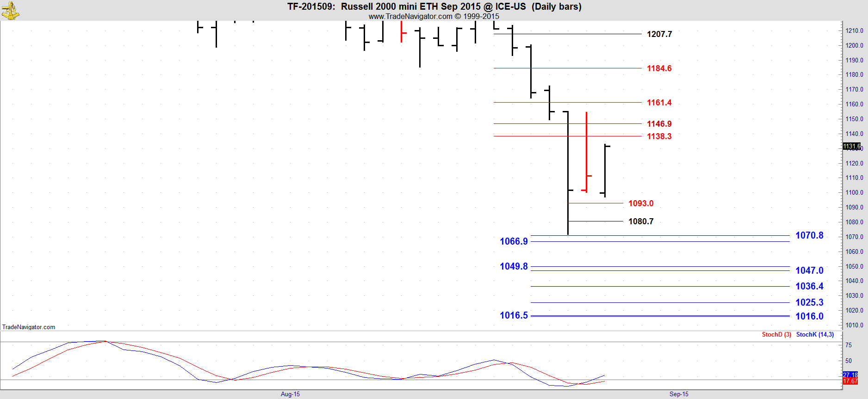This screenshot has width=868, height=399.
Task: Click the red 1093.0 level label
Action: 640,203
